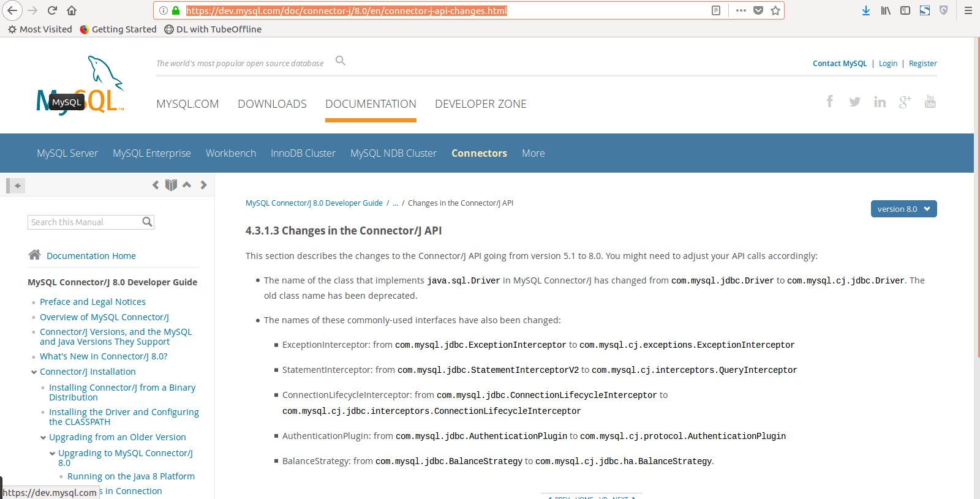Open DL with TubeOffline bookmark

(213, 29)
